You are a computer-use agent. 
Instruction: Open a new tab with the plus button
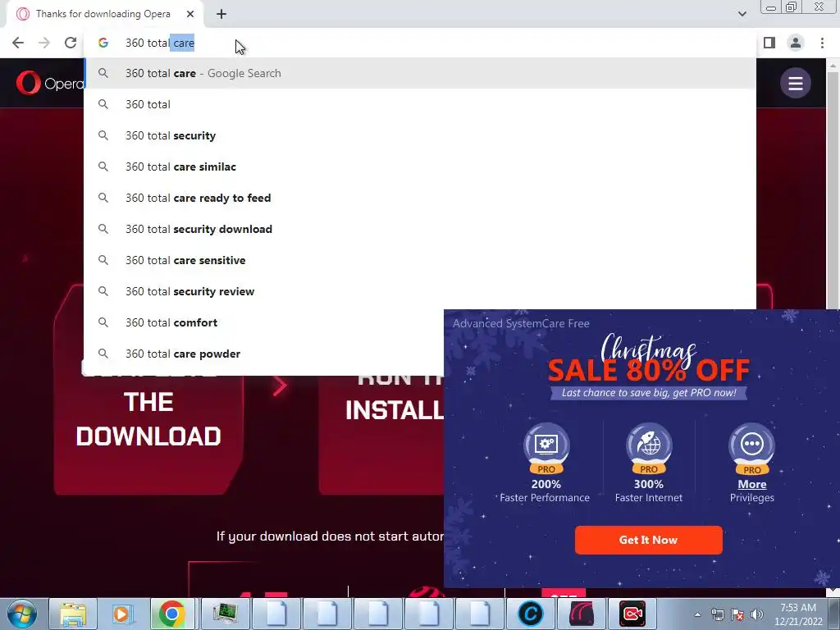pyautogui.click(x=221, y=15)
